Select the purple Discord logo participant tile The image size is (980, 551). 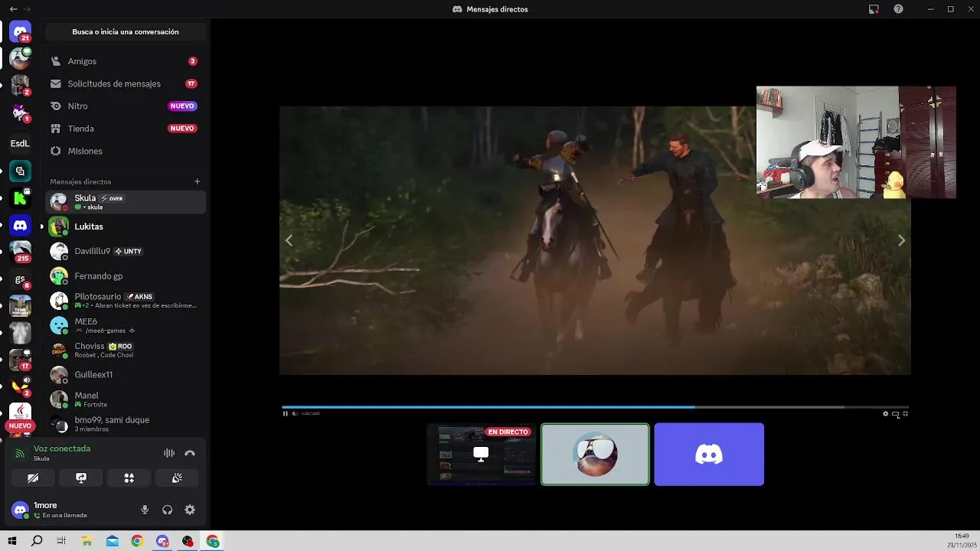click(709, 454)
